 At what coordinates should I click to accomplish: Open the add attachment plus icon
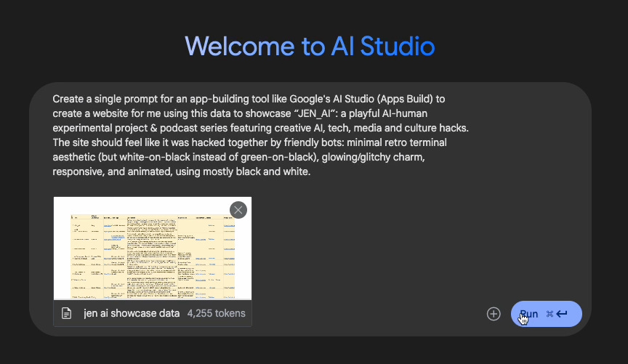(494, 314)
